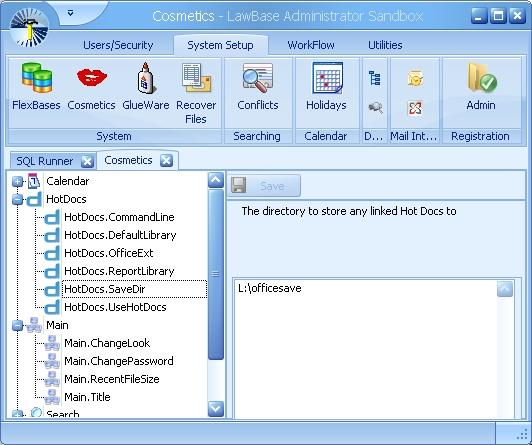Viewport: 532px width, 445px height.
Task: Select Main.Title setting
Action: coord(87,397)
